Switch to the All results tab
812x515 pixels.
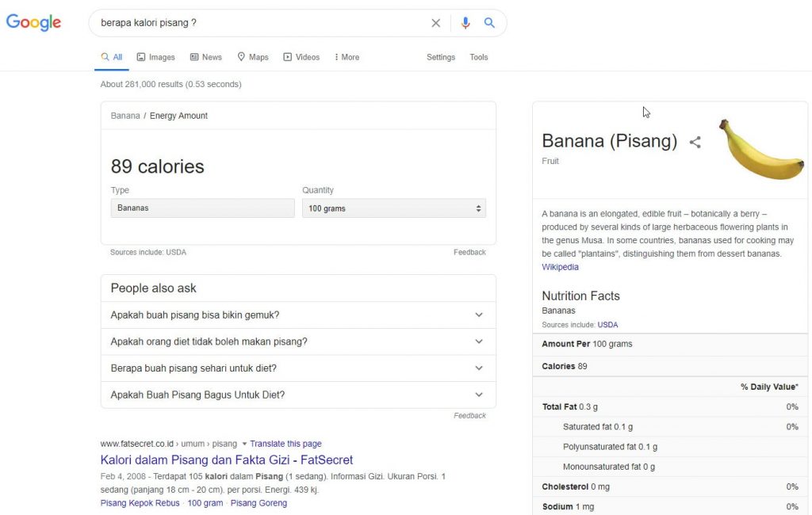point(112,57)
